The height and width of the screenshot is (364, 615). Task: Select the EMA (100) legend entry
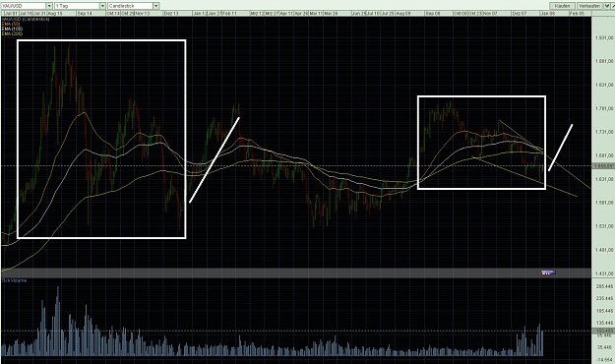point(12,30)
